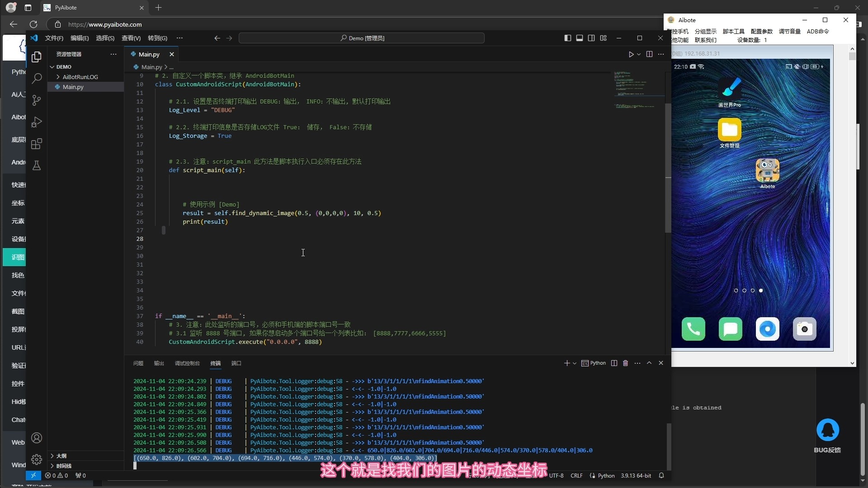
Task: Open the 查看(V) menu
Action: [131, 38]
